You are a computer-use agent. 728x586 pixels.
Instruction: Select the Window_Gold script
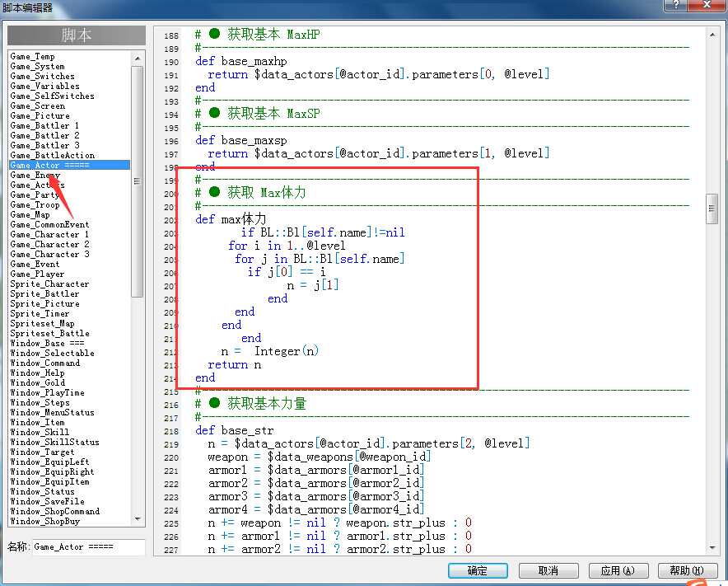(38, 382)
